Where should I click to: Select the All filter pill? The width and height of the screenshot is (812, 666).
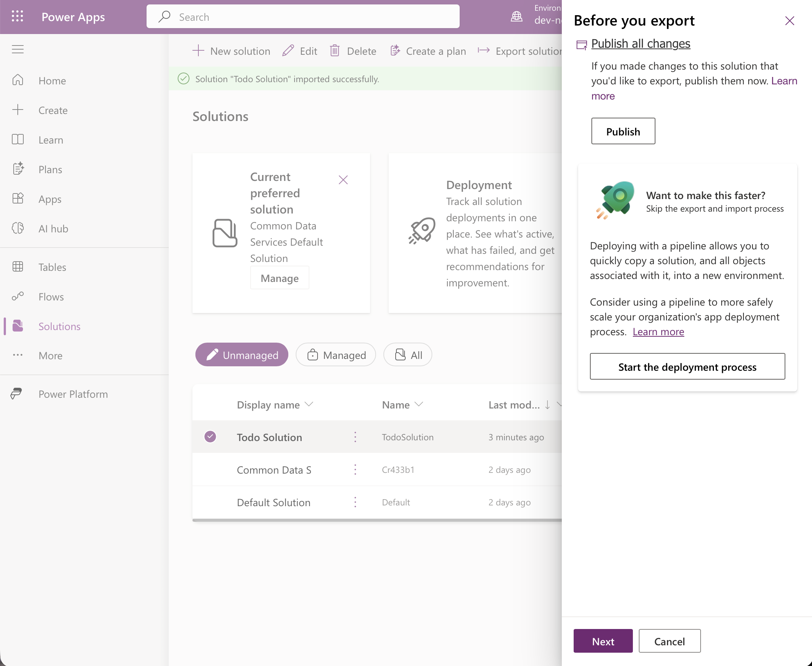point(407,355)
